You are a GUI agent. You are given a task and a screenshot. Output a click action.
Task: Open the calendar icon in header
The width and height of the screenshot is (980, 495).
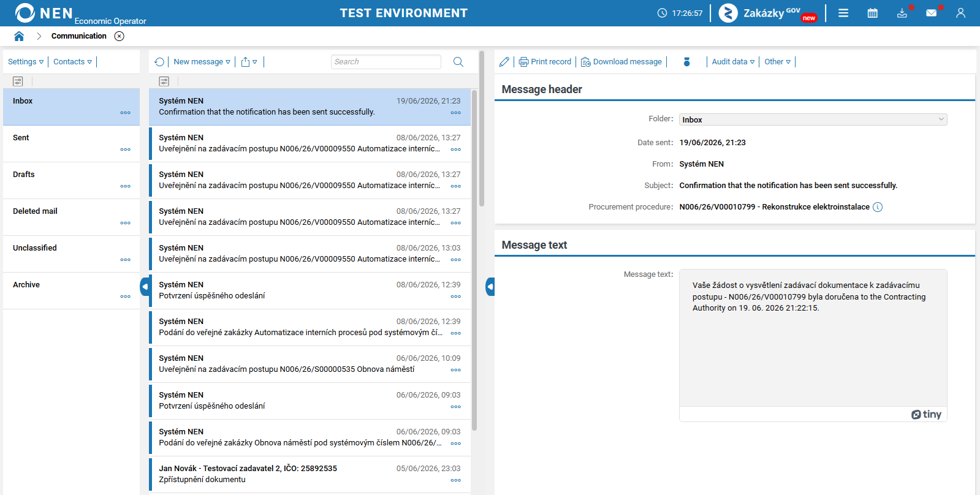873,13
